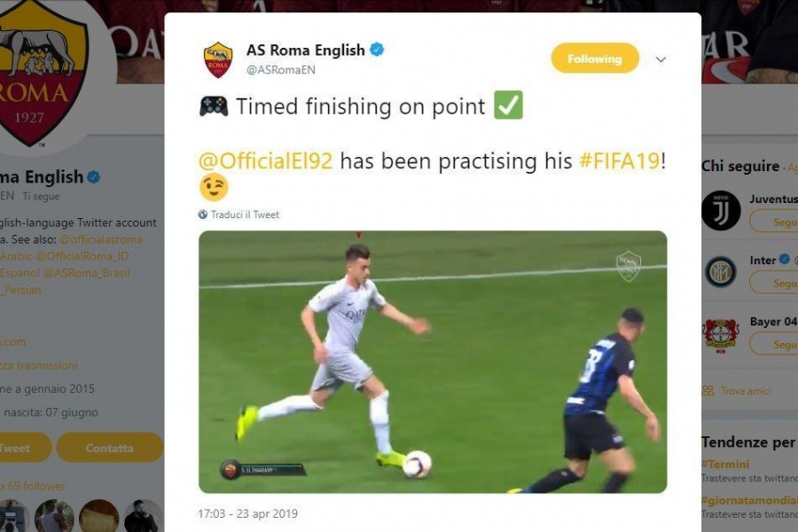
Task: Click the Contatta button
Action: 109,448
